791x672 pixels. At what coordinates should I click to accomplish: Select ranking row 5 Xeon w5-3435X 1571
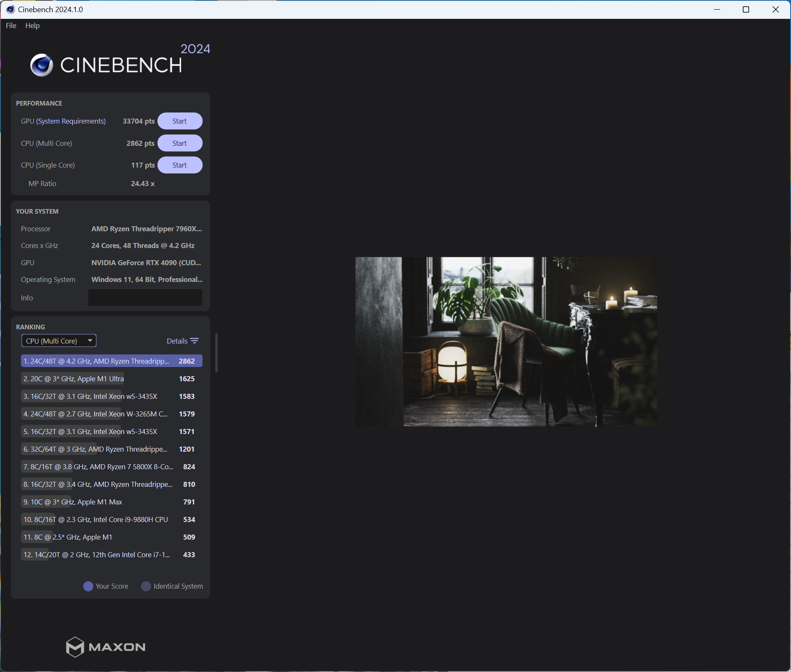pyautogui.click(x=112, y=431)
